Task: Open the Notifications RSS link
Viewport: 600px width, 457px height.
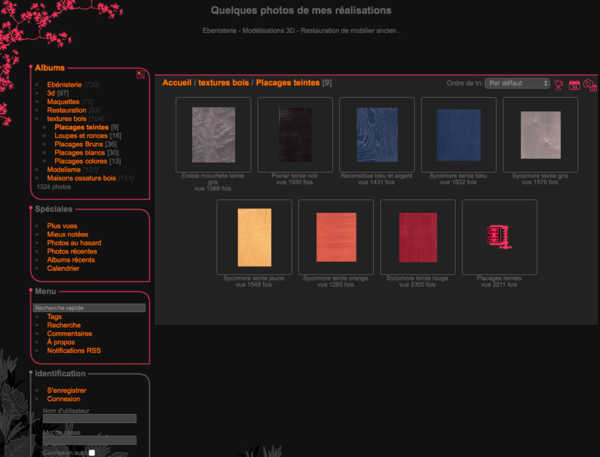Action: 74,350
